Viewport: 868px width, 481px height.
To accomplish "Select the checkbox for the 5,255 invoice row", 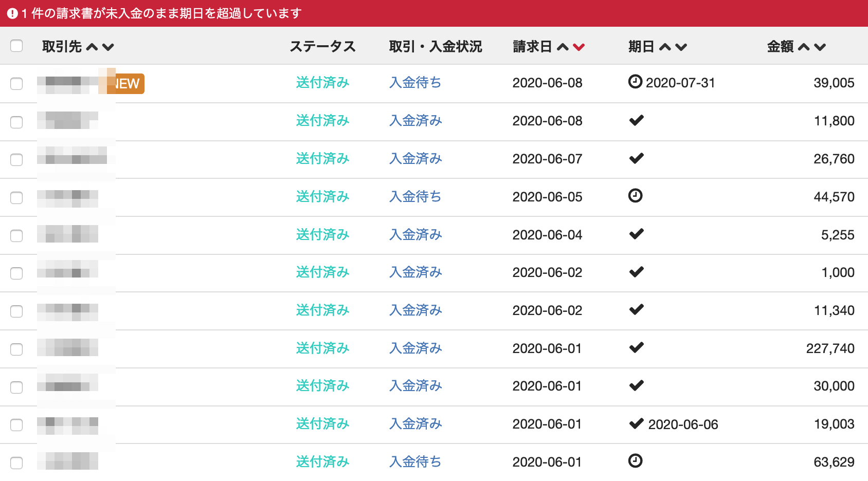I will (x=16, y=235).
